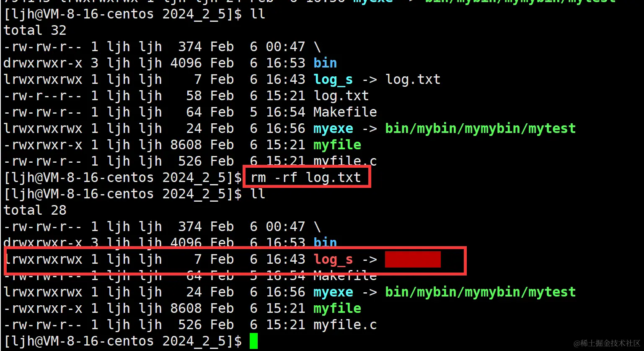Click size "374" under total 28 listing
Screen dimensions: 644x351
[190, 226]
